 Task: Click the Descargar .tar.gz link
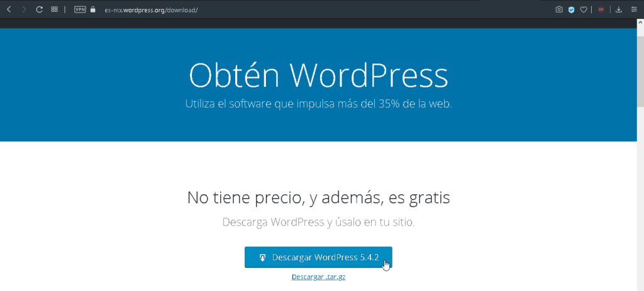coord(318,277)
